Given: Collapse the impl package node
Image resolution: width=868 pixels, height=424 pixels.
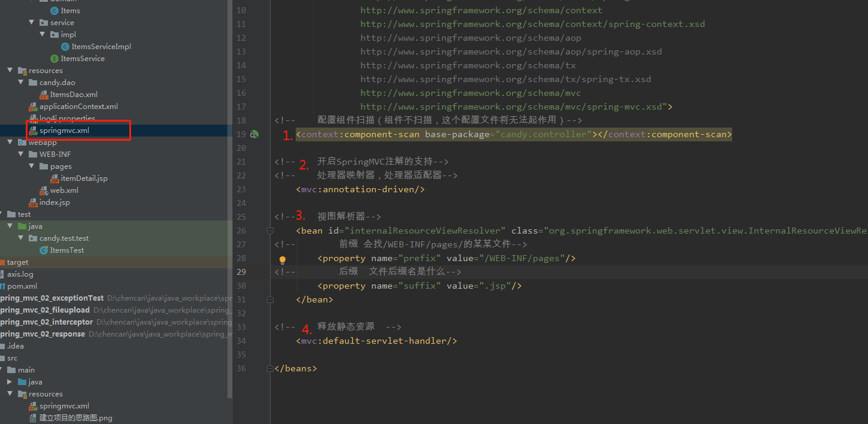Looking at the screenshot, I should coord(43,35).
